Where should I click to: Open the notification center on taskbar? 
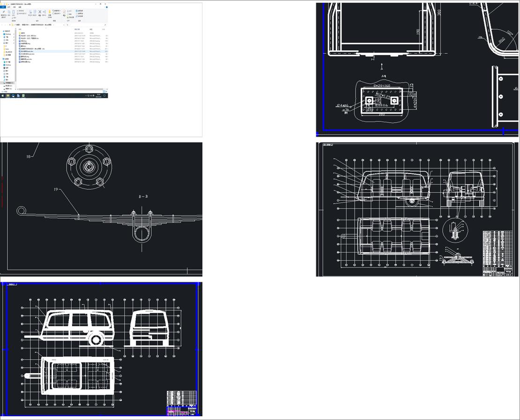click(x=104, y=96)
